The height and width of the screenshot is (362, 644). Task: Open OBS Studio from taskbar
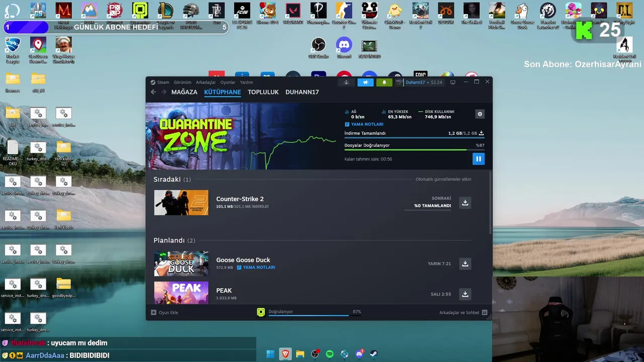click(315, 354)
